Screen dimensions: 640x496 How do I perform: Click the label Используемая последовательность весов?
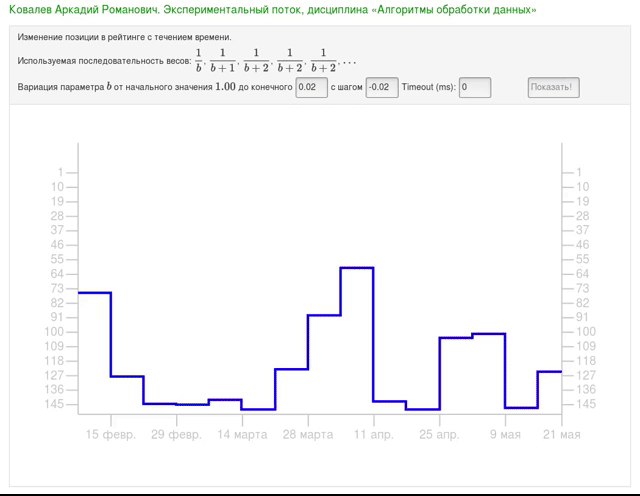tap(104, 61)
